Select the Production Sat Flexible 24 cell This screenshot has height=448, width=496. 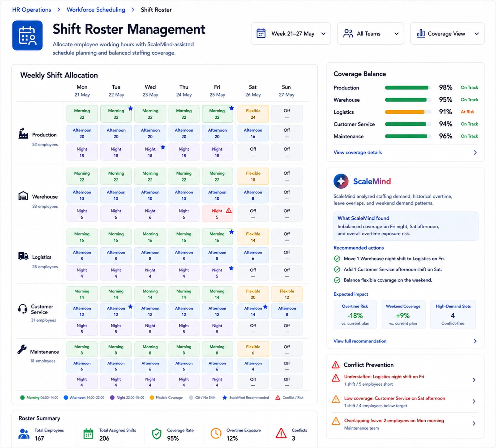[253, 114]
